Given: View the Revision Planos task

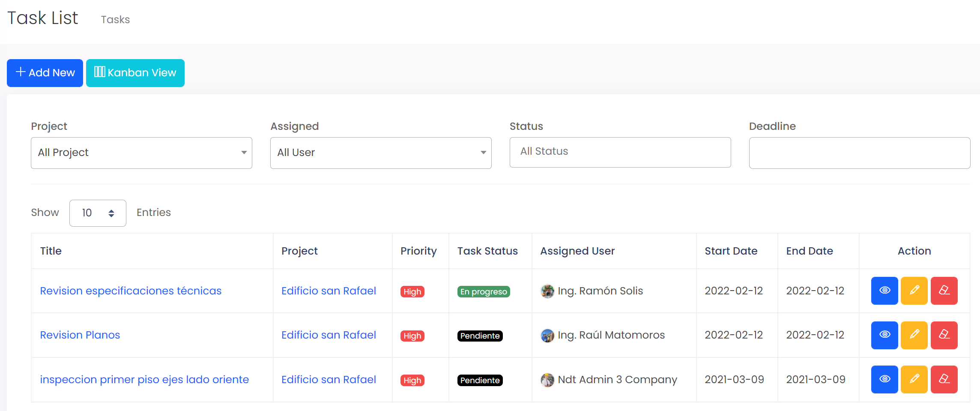Looking at the screenshot, I should click(x=884, y=335).
